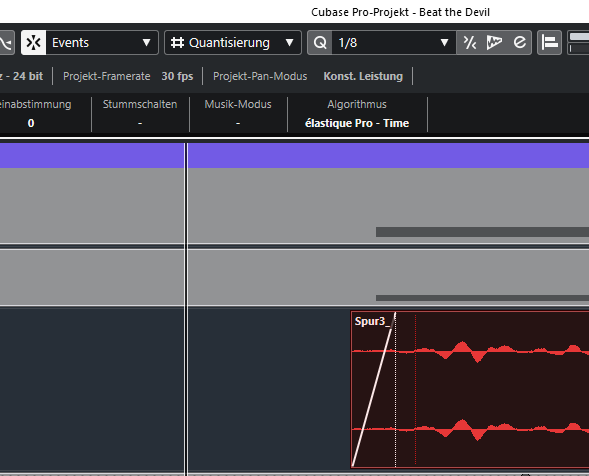Click the 30 fps project framerate value

coord(177,76)
